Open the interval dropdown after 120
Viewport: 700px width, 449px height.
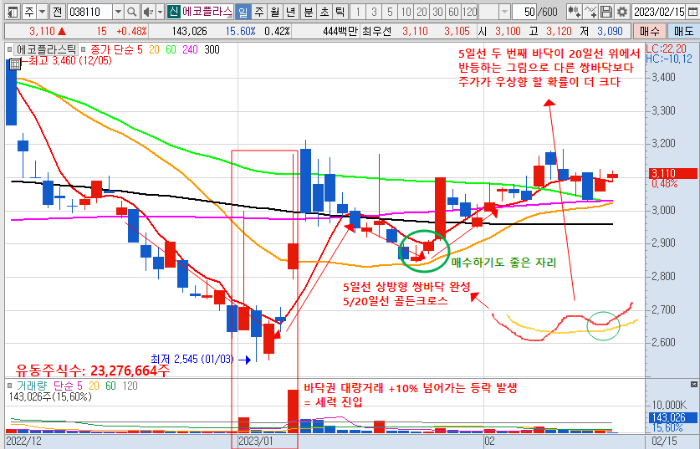click(504, 12)
